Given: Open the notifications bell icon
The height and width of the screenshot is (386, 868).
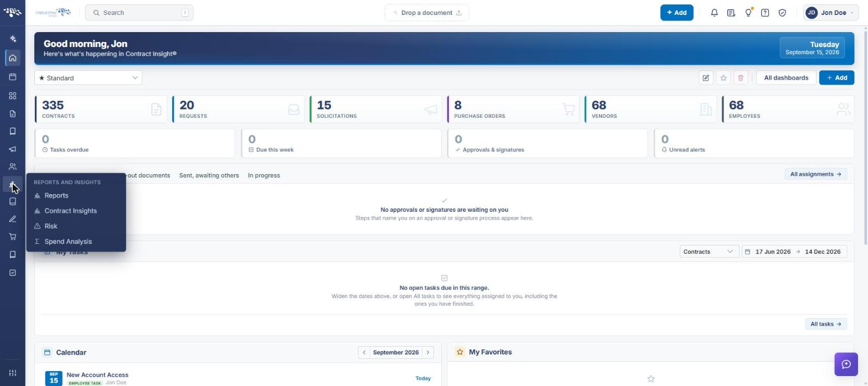Looking at the screenshot, I should point(714,13).
